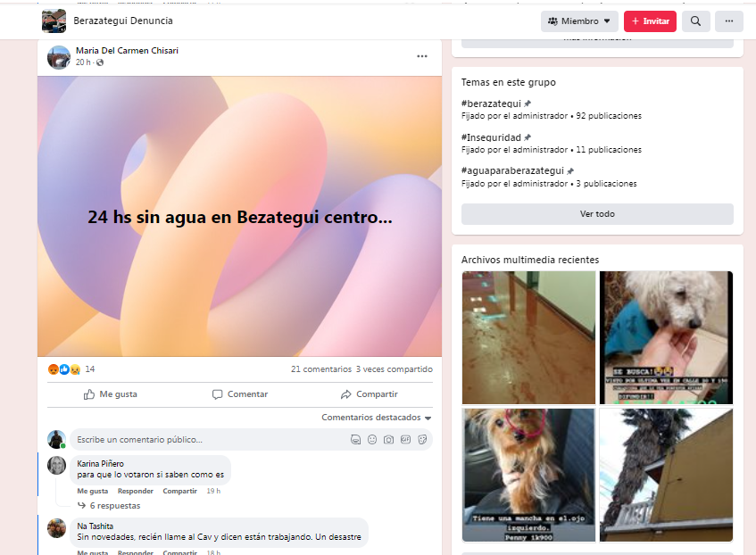This screenshot has width=756, height=555.
Task: Open the group header three-dots menu
Action: click(729, 21)
